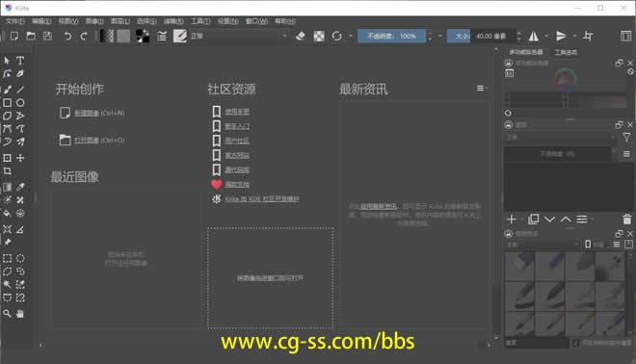Select the Freehand Selection lasso tool
This screenshot has width=636, height=364.
(x=20, y=272)
